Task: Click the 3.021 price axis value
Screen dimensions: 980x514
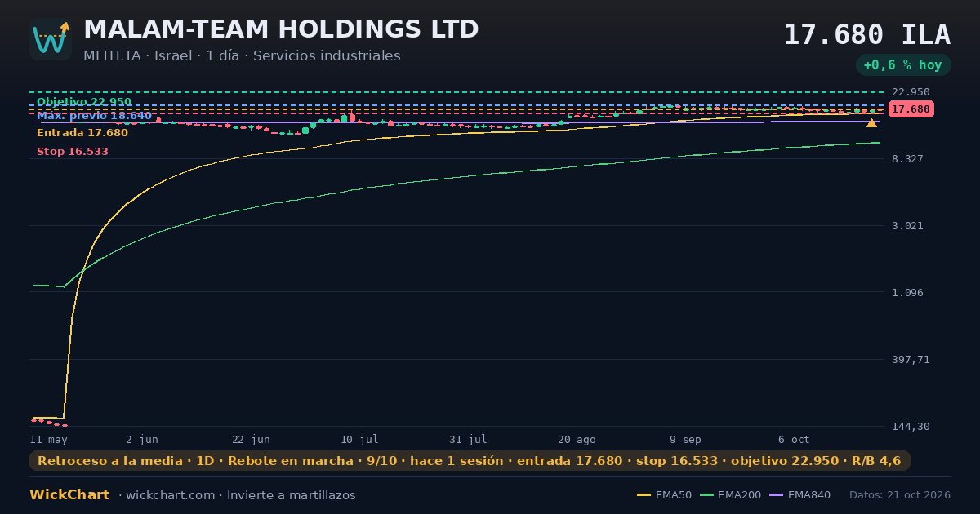Action: [x=907, y=226]
